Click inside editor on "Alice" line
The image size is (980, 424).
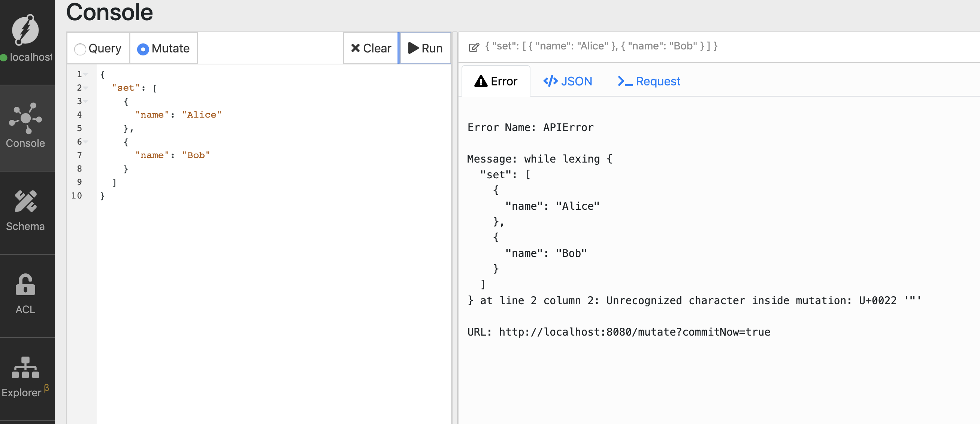(x=202, y=115)
